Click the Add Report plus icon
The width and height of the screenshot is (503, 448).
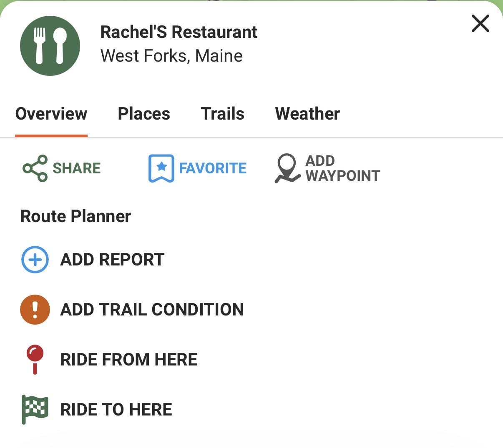[35, 259]
